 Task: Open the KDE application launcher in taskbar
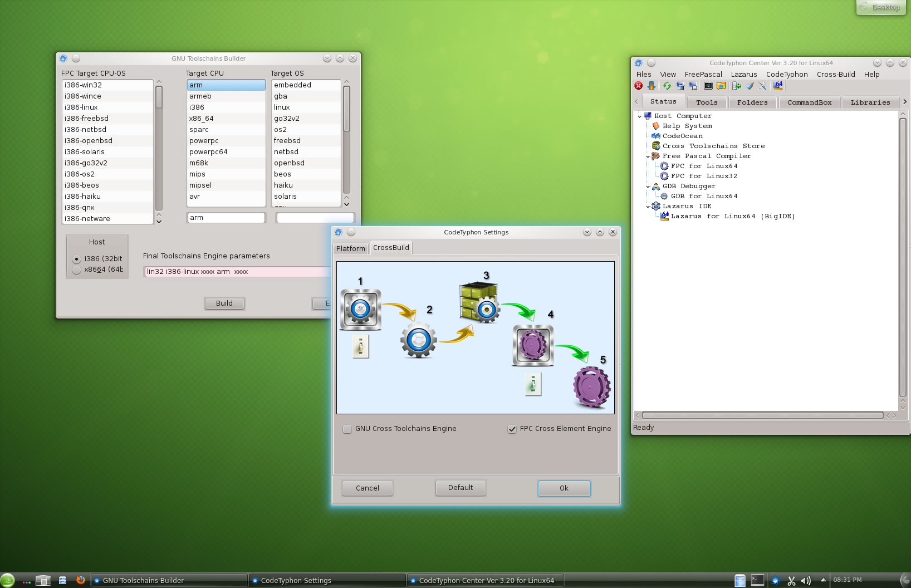pos(8,580)
